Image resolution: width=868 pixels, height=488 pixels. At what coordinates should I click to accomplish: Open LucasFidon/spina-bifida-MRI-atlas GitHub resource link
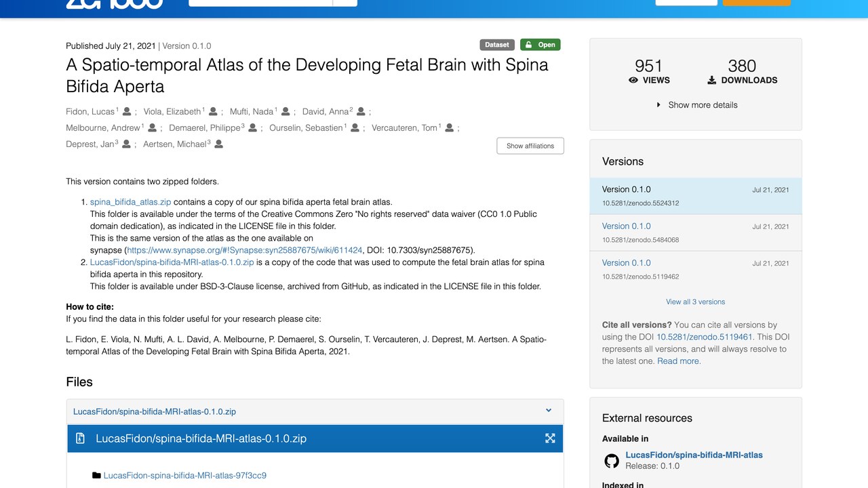click(694, 455)
